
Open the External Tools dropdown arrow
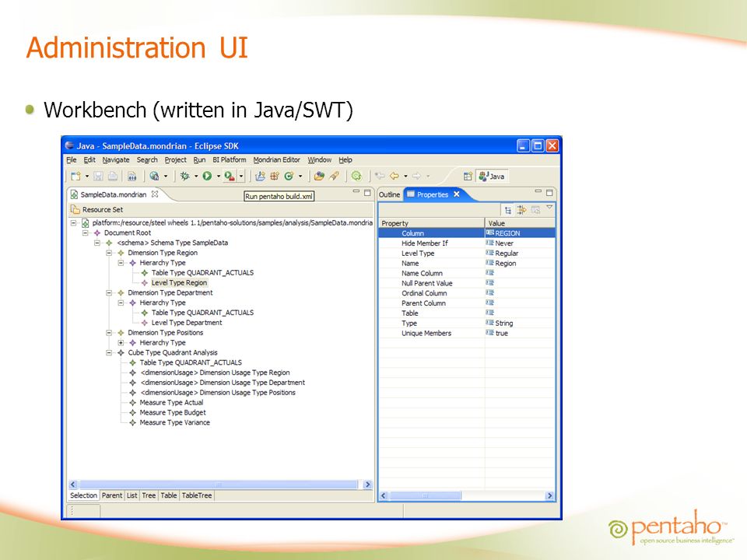click(241, 177)
